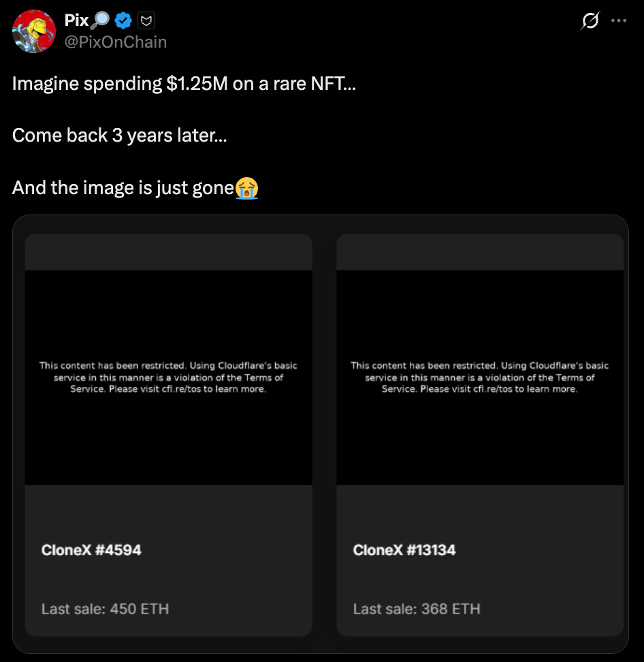Click the magnifying glass emoji after Pix
The image size is (644, 662).
(x=100, y=21)
